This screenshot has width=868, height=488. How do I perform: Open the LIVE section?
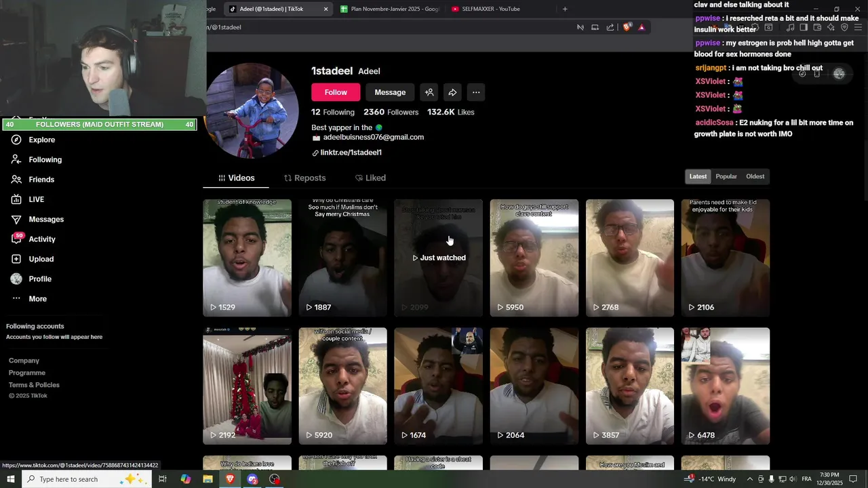click(28, 199)
